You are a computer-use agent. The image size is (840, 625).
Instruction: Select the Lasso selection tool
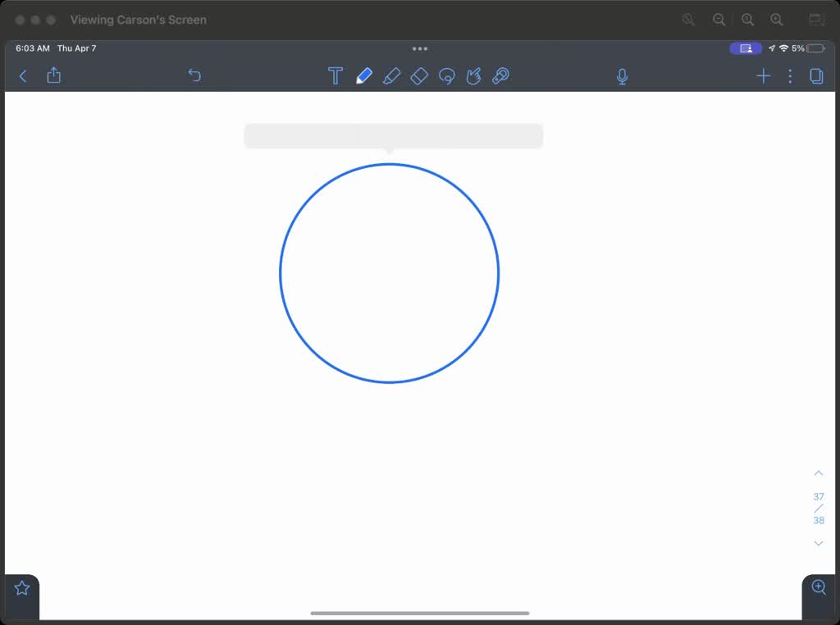(x=447, y=76)
